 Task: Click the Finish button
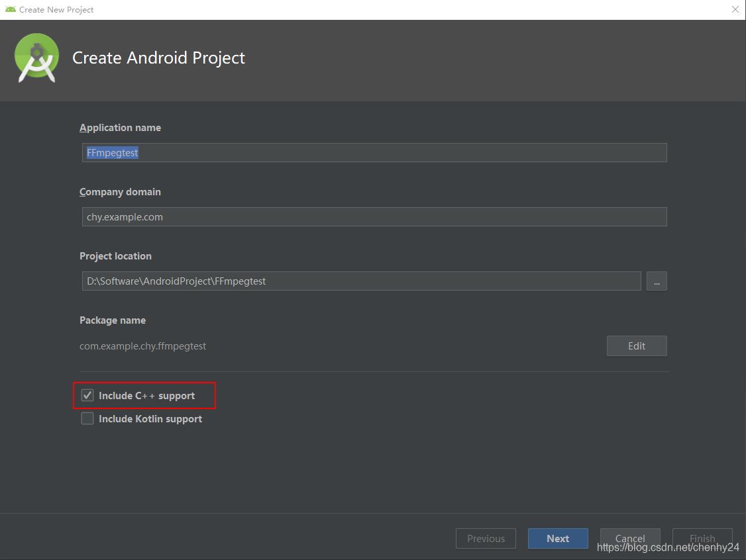702,539
